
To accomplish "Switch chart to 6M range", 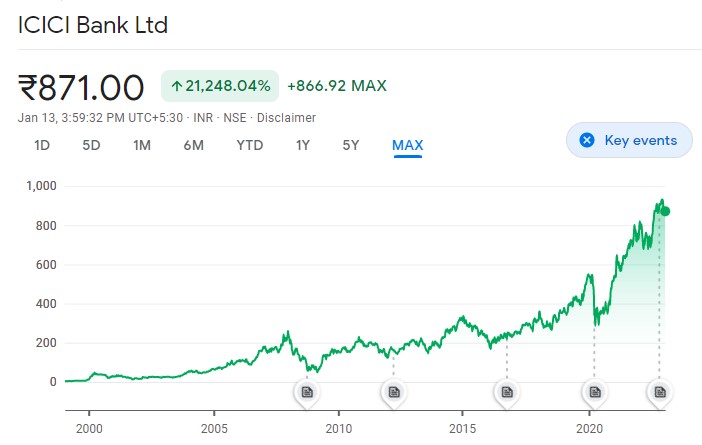I will [x=193, y=145].
